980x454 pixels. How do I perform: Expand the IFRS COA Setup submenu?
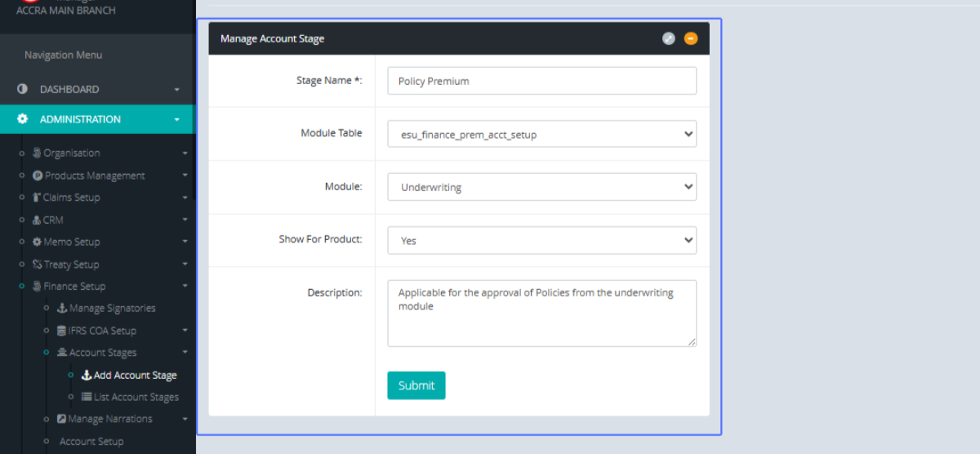[x=185, y=331]
